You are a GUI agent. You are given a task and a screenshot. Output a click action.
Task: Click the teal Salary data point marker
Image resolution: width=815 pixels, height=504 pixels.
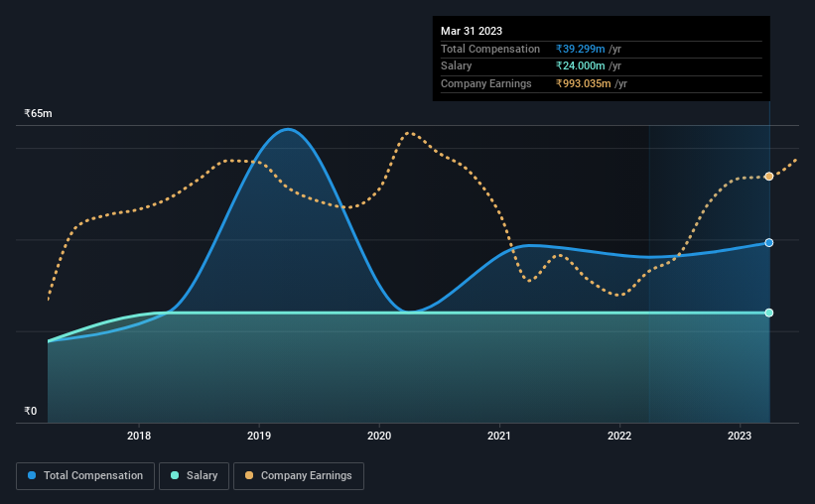click(768, 313)
